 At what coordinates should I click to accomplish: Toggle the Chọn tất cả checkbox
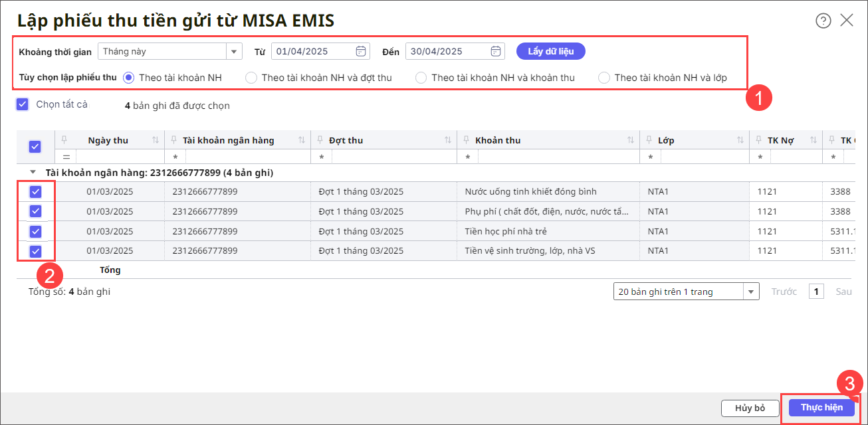coord(23,104)
